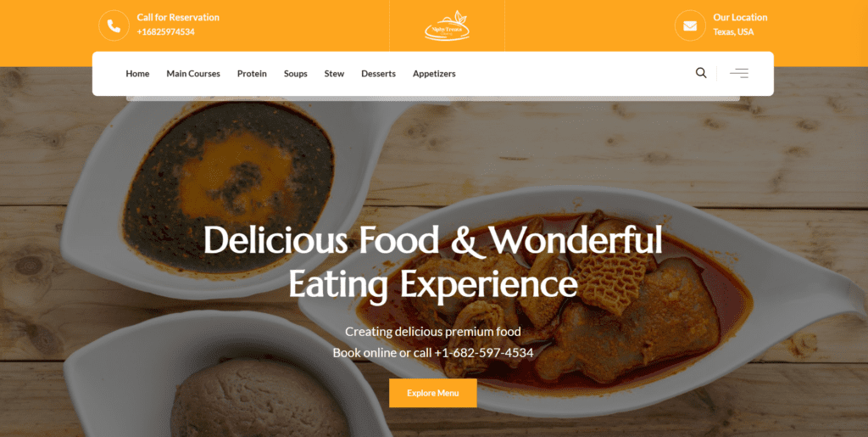Select Appetizers in the navigation bar
This screenshot has width=868, height=437.
pyautogui.click(x=434, y=74)
